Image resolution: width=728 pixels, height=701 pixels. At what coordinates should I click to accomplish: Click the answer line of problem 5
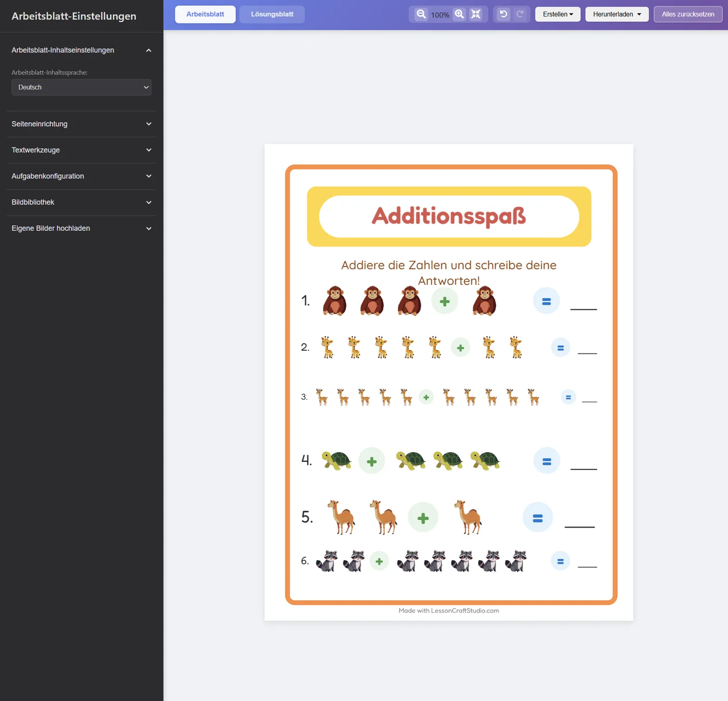[x=580, y=526]
